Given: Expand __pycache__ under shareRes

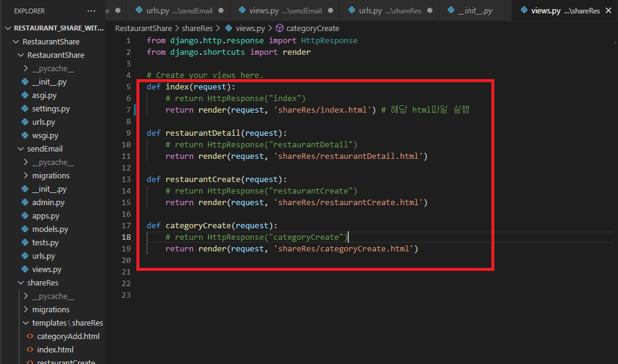Looking at the screenshot, I should point(26,296).
